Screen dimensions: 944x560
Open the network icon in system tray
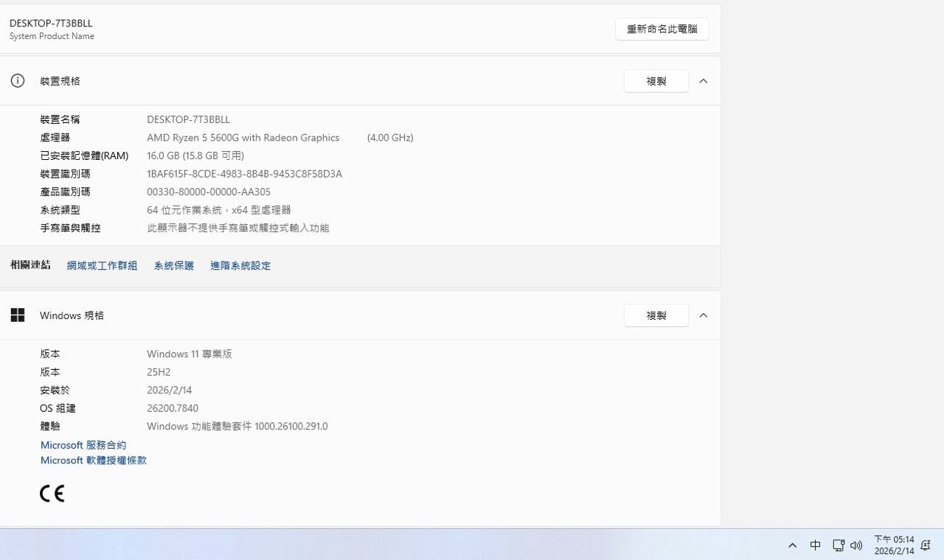click(838, 545)
